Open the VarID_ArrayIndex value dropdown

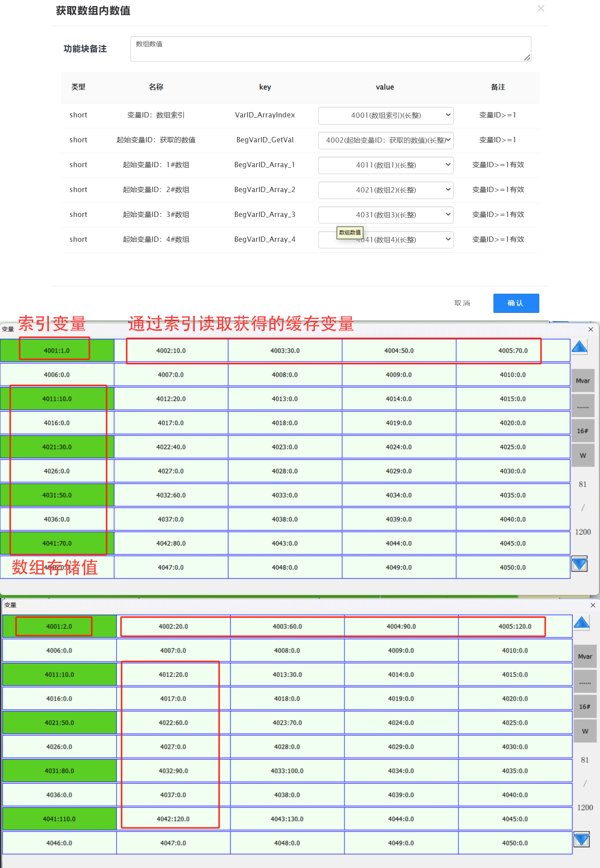coord(386,115)
